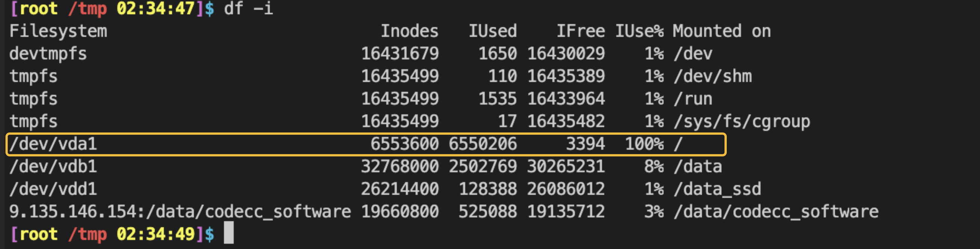Click the 3394 free inodes value
The width and height of the screenshot is (980, 249).
[x=585, y=144]
